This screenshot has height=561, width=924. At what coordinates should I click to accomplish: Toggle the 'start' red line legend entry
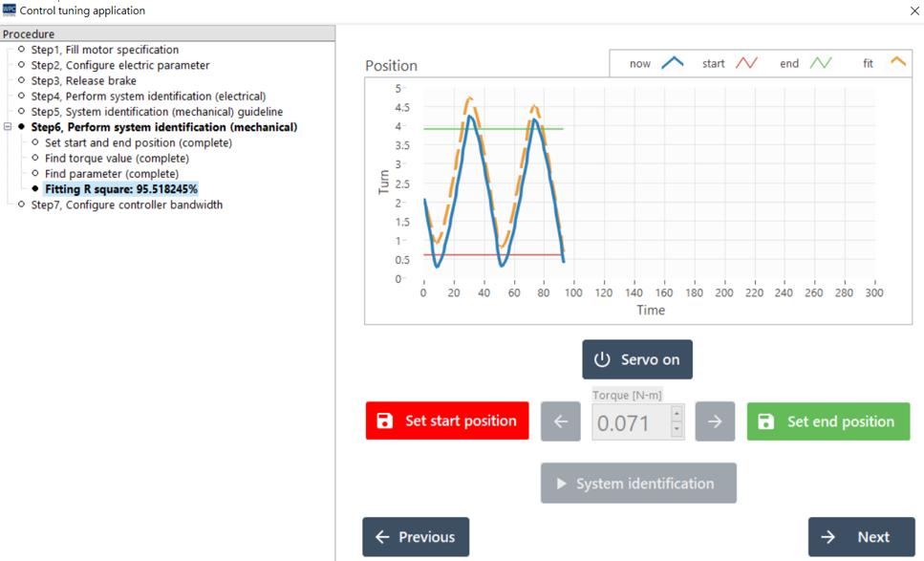(730, 63)
